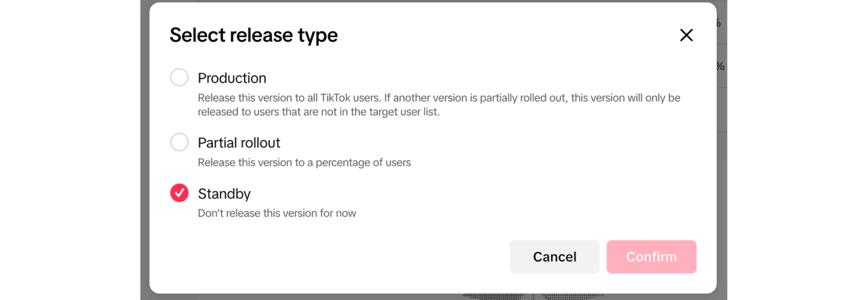The image size is (868, 300).
Task: Close the Select release type dialog
Action: point(686,35)
